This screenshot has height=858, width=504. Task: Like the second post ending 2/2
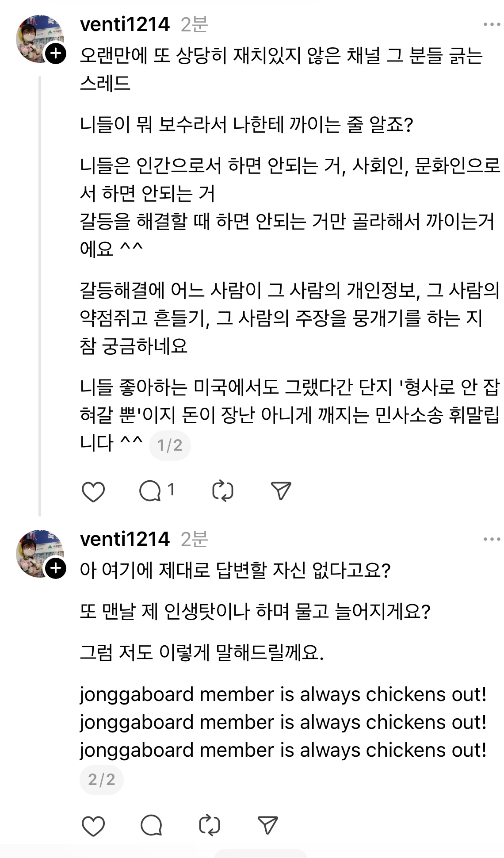coord(93,826)
